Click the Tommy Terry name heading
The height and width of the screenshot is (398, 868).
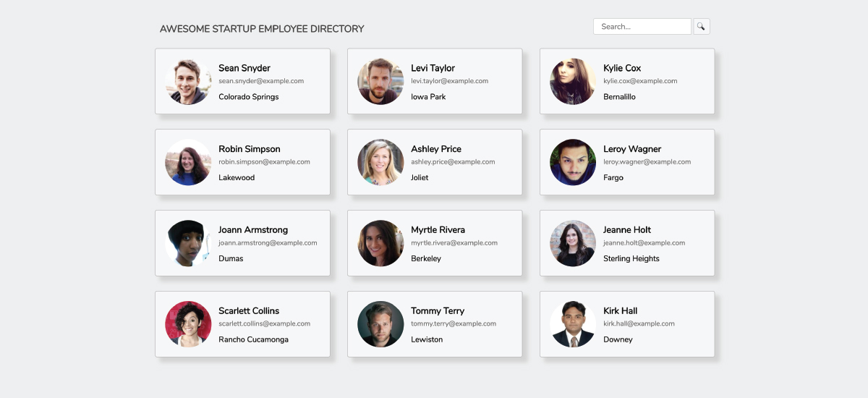438,311
